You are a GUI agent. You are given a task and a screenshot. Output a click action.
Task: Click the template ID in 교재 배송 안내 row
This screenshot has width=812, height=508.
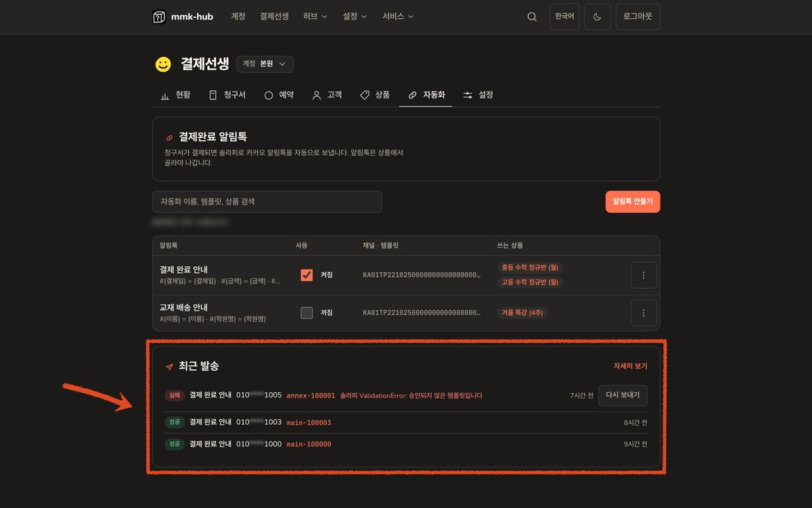click(422, 313)
